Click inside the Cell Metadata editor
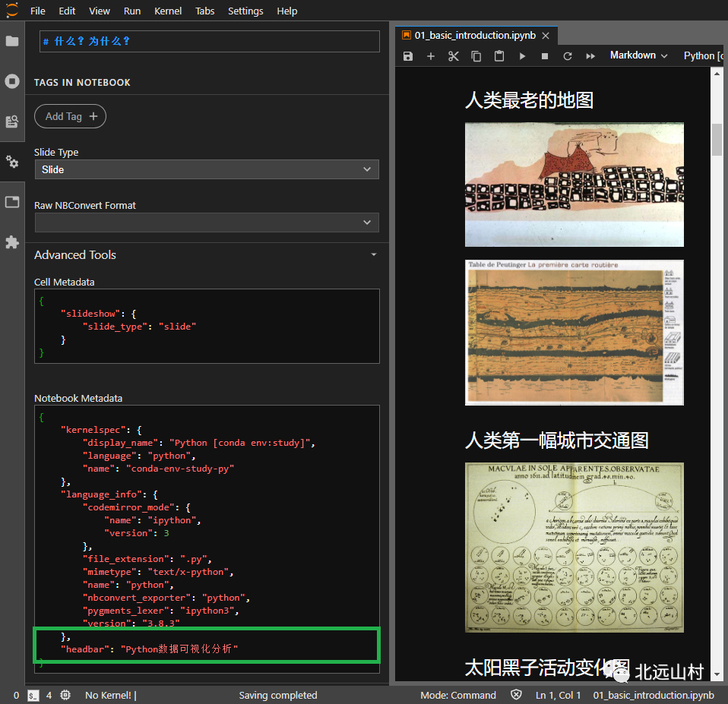This screenshot has width=728, height=704. [x=207, y=327]
